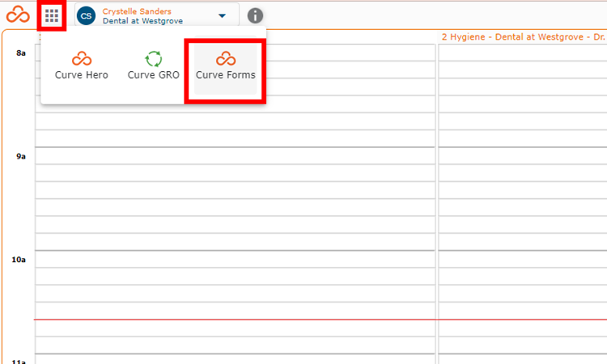607x364 pixels.
Task: Click the 9a time label
Action: 21,156
